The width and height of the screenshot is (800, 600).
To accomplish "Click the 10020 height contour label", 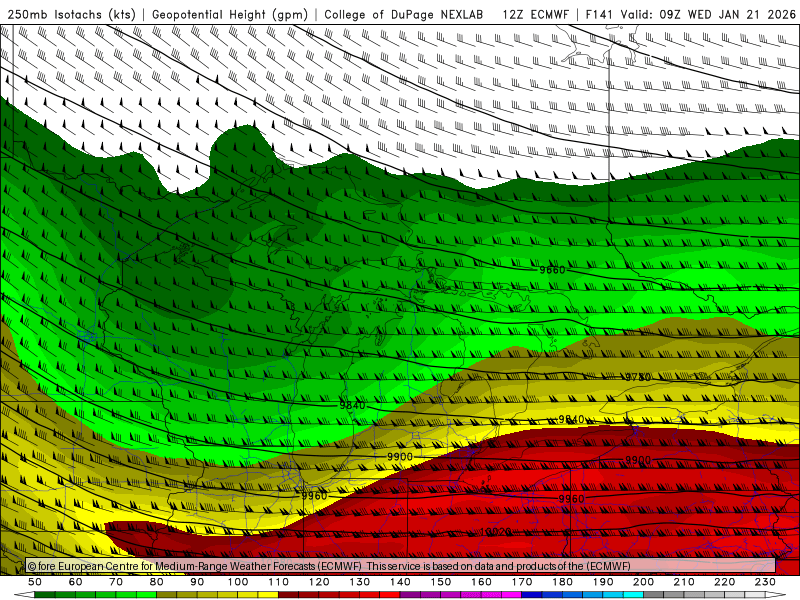I will click(x=496, y=532).
